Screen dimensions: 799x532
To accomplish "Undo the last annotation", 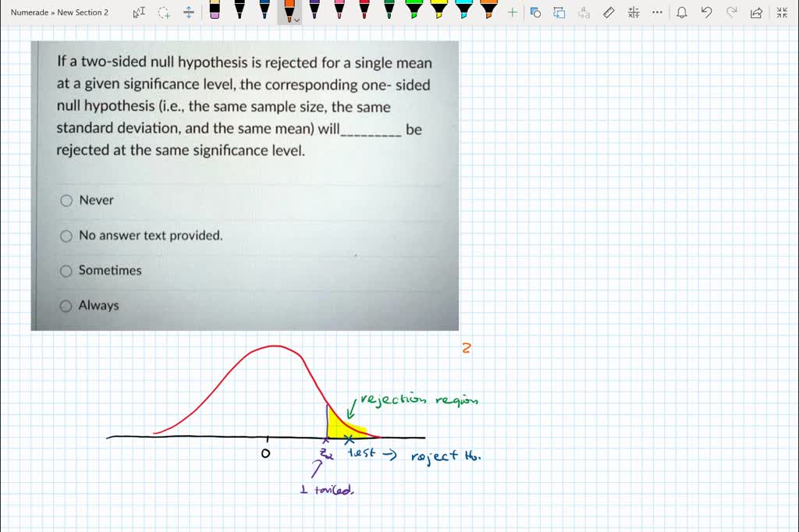I will (x=705, y=12).
